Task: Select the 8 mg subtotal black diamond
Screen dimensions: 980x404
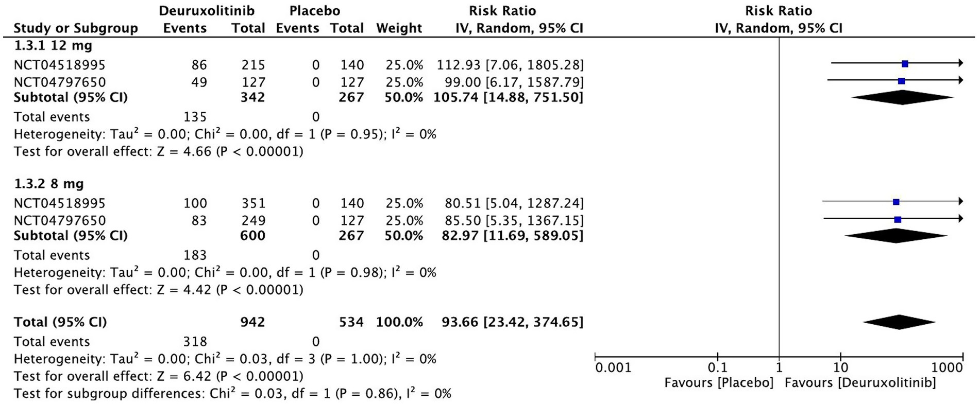Action: coord(896,236)
